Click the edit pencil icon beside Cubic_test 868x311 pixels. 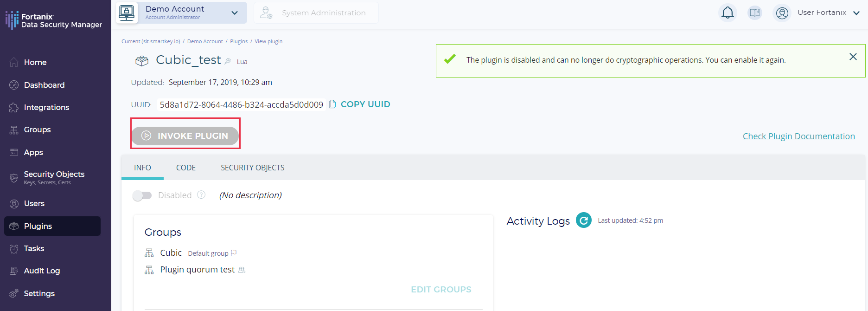click(228, 61)
